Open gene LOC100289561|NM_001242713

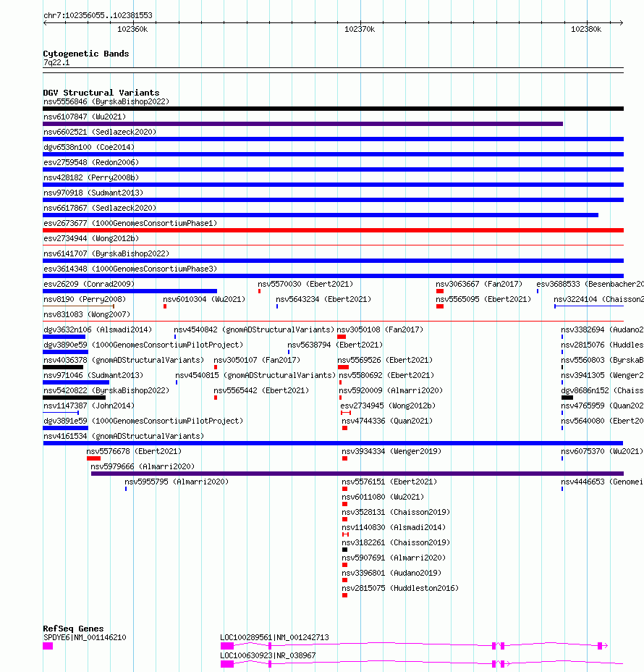[x=274, y=638]
